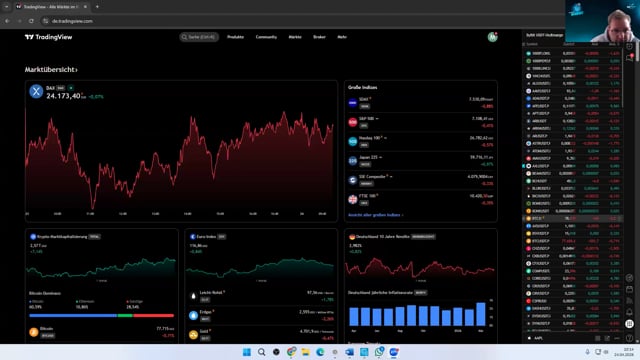Open the user profile avatar menu
Image resolution: width=640 pixels, height=360 pixels.
[492, 37]
